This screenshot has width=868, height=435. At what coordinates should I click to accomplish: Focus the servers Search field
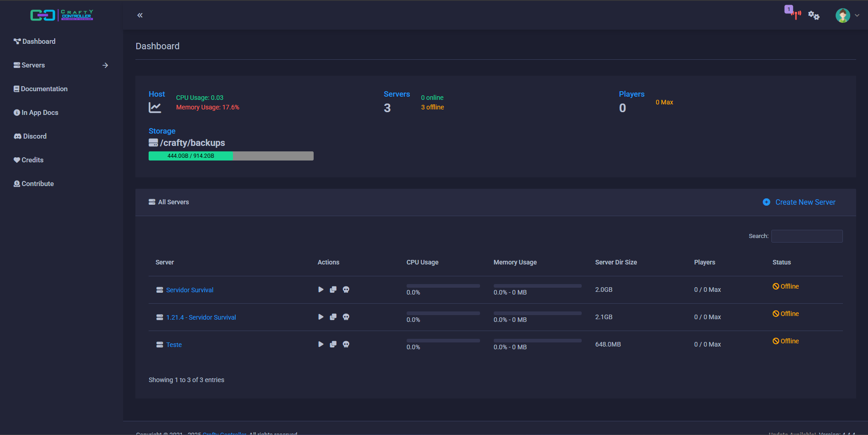807,236
